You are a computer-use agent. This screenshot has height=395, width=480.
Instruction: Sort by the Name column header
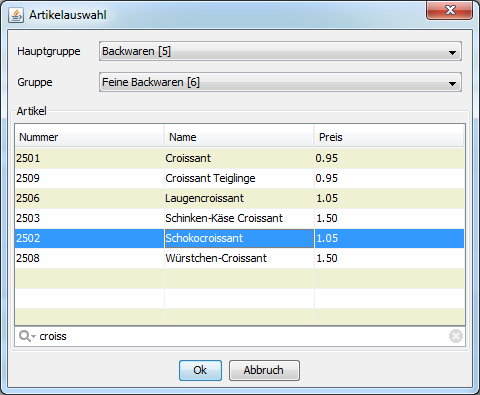239,137
